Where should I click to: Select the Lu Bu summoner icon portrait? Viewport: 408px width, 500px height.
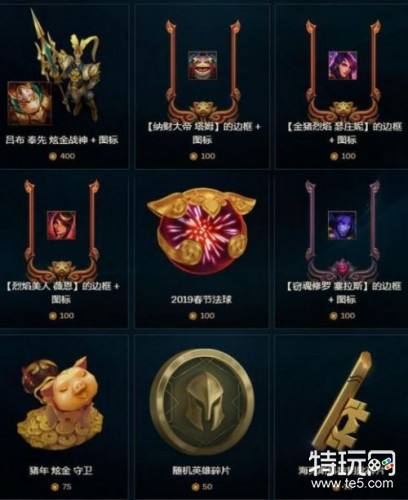click(x=30, y=103)
